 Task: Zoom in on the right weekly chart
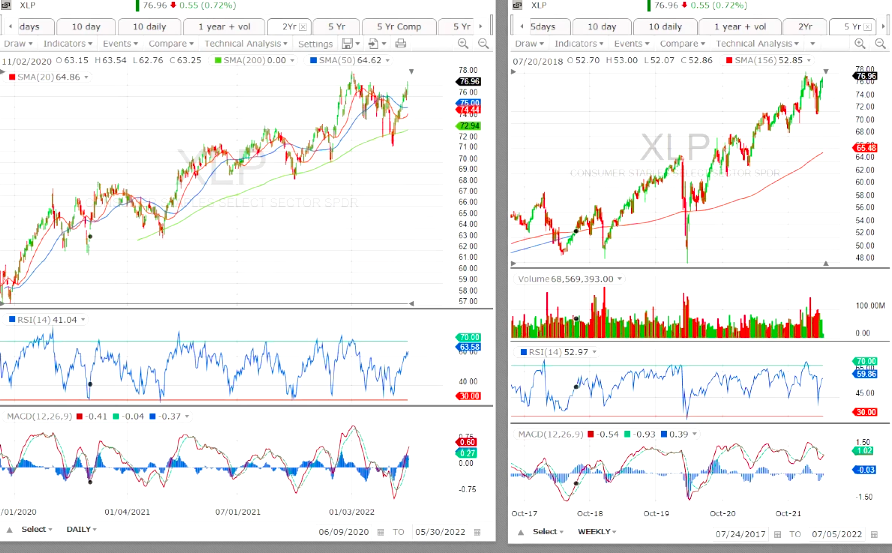point(860,43)
